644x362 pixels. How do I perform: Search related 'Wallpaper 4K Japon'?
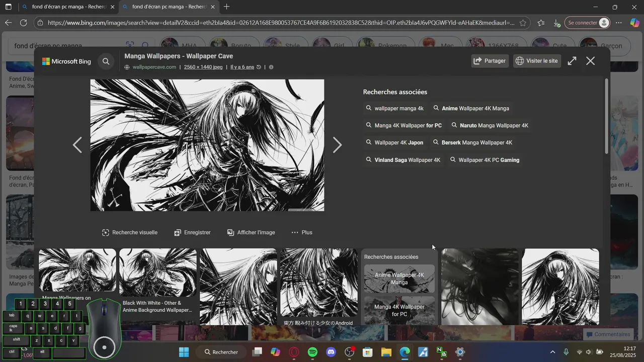pos(395,142)
